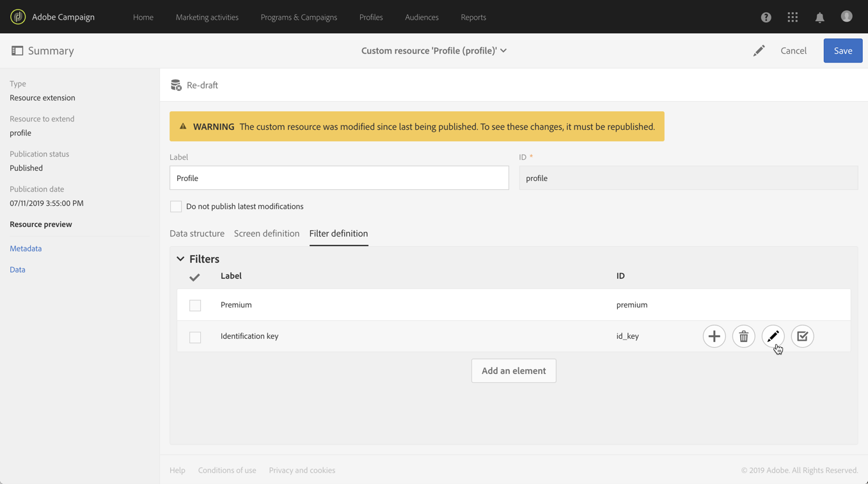868x484 pixels.
Task: Open the notifications bell
Action: point(819,17)
